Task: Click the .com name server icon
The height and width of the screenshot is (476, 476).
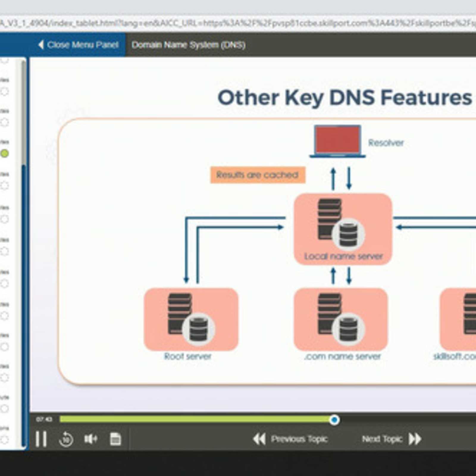Action: (341, 319)
